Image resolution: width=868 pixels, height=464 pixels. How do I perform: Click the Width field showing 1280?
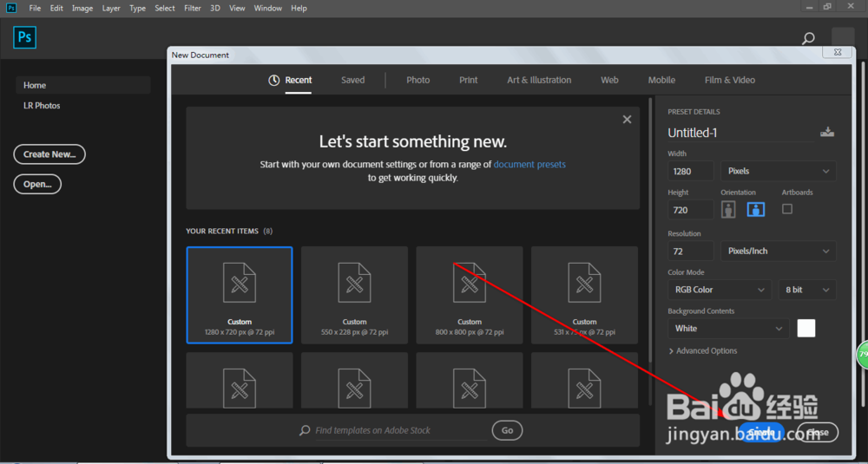click(691, 171)
